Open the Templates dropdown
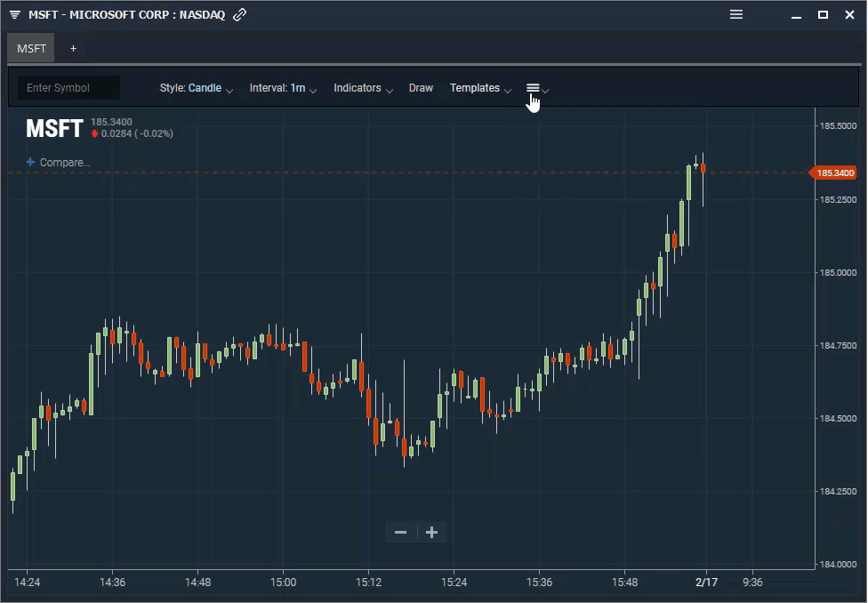868x603 pixels. [475, 88]
